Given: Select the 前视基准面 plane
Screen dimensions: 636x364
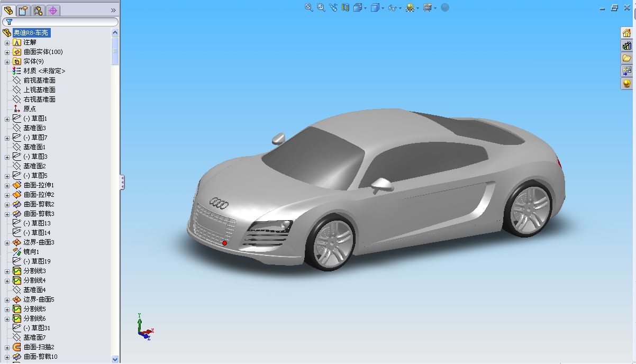Looking at the screenshot, I should coord(39,80).
